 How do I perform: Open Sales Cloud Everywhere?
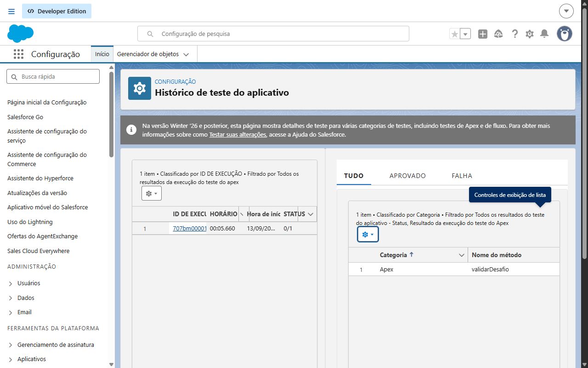pos(39,251)
